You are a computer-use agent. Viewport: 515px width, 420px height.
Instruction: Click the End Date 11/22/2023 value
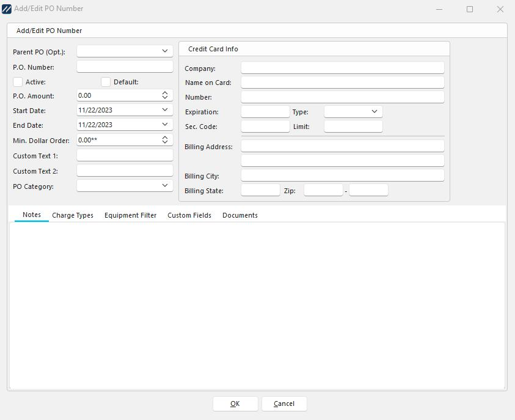pos(95,125)
